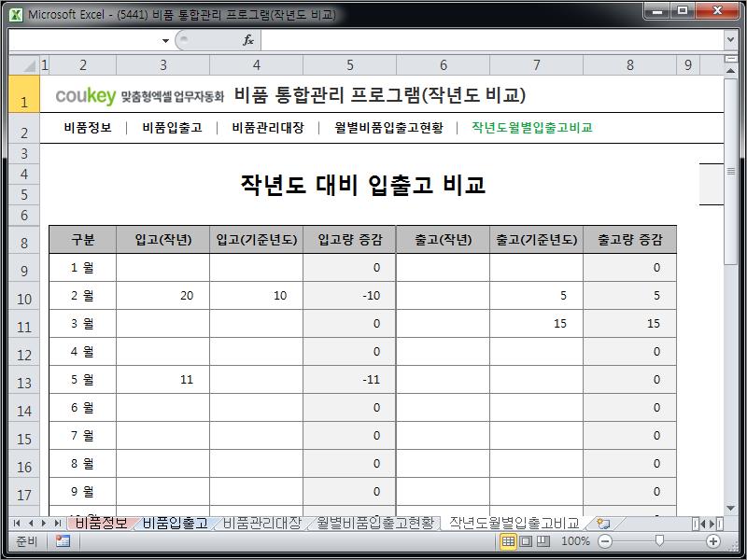Click the vertical scrollbar down arrow
This screenshot has width=747, height=560.
(730, 509)
